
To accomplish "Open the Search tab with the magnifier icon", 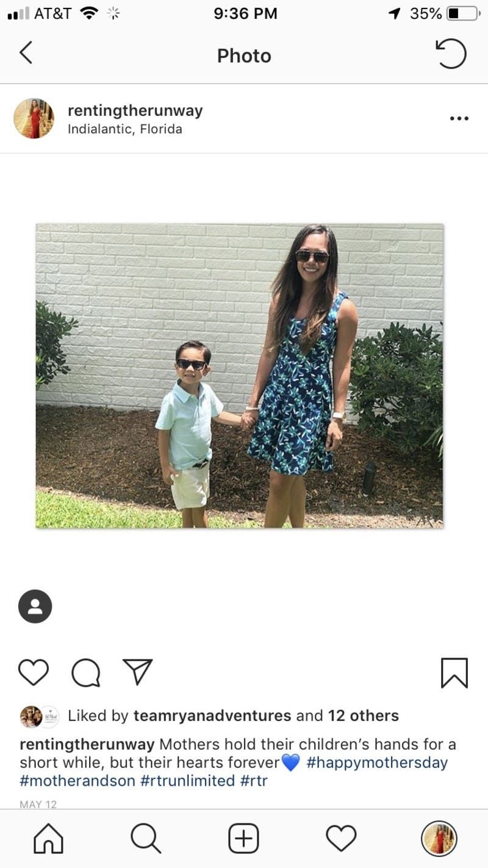I will pyautogui.click(x=146, y=839).
